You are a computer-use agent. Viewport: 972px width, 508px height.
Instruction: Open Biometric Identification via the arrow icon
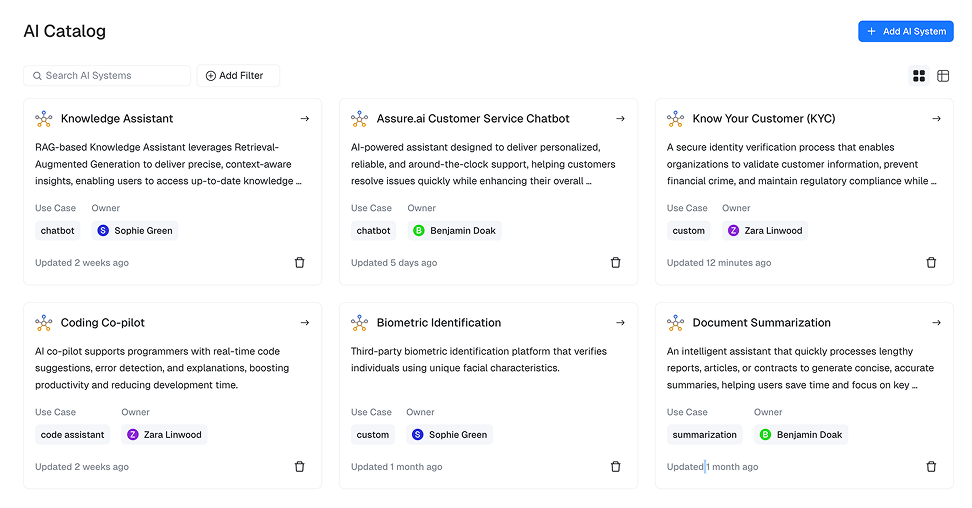tap(620, 323)
